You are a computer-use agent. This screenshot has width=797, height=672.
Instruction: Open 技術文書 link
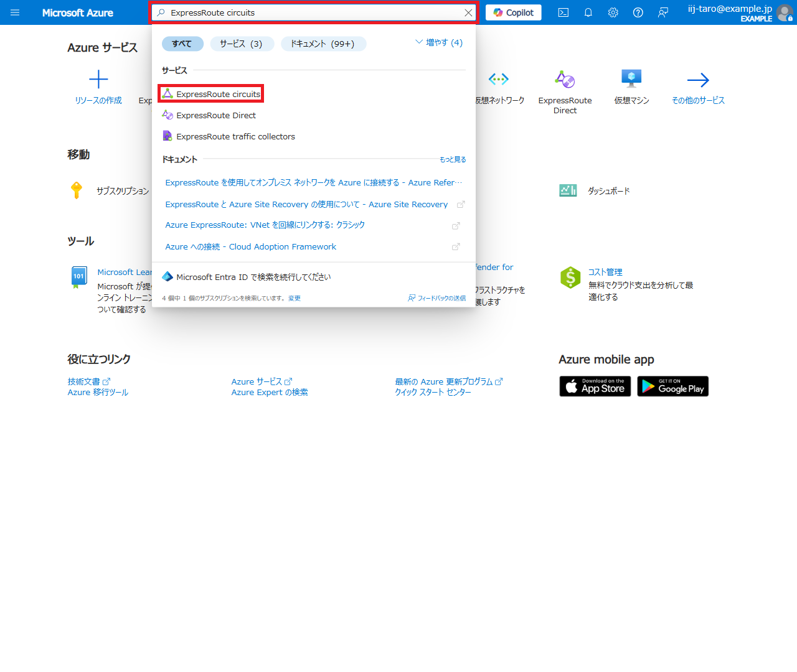[88, 381]
